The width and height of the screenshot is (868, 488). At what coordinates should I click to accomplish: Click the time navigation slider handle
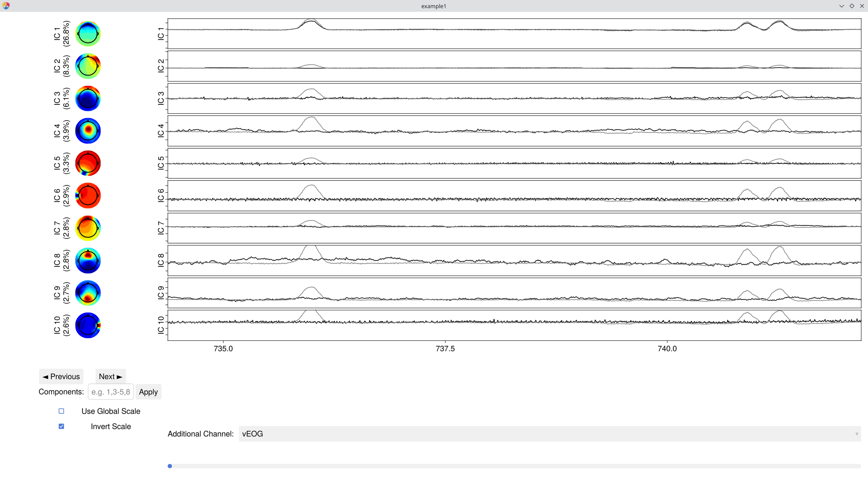170,466
